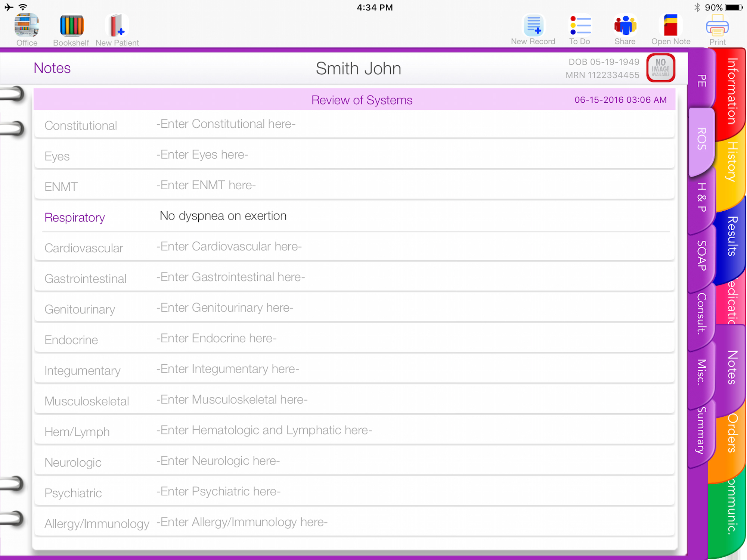Select the Hem/Lymph row label

tap(77, 432)
